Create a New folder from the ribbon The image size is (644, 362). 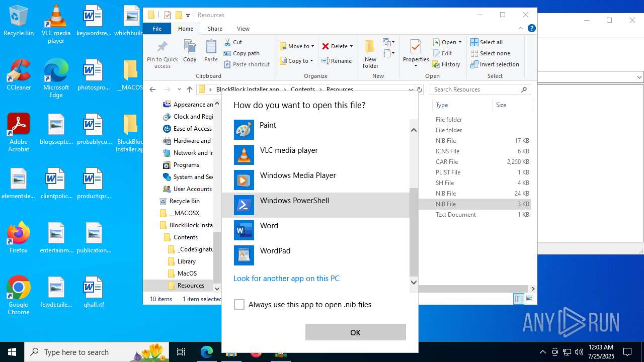click(x=370, y=54)
